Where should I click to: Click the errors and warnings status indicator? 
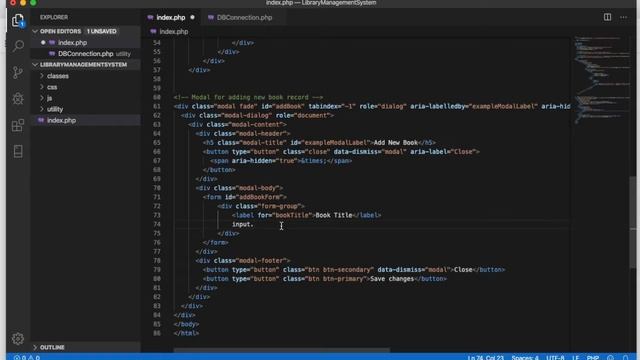(x=27, y=357)
